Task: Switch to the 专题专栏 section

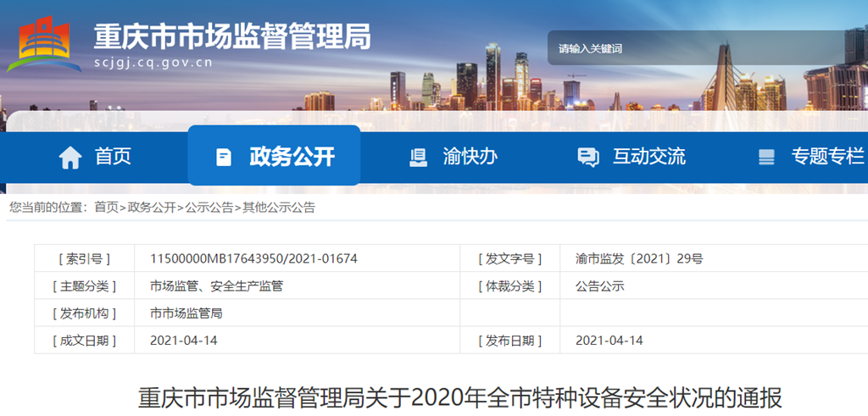Action: click(x=827, y=157)
